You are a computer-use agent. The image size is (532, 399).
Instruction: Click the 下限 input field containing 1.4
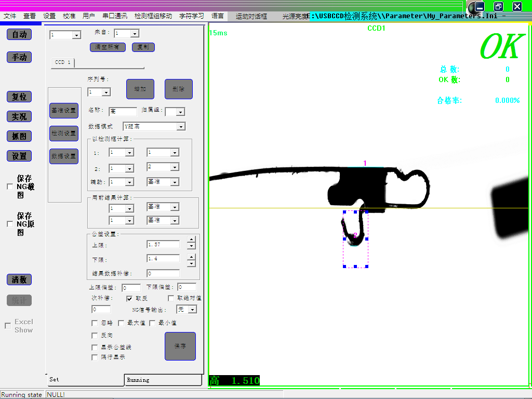pyautogui.click(x=163, y=258)
